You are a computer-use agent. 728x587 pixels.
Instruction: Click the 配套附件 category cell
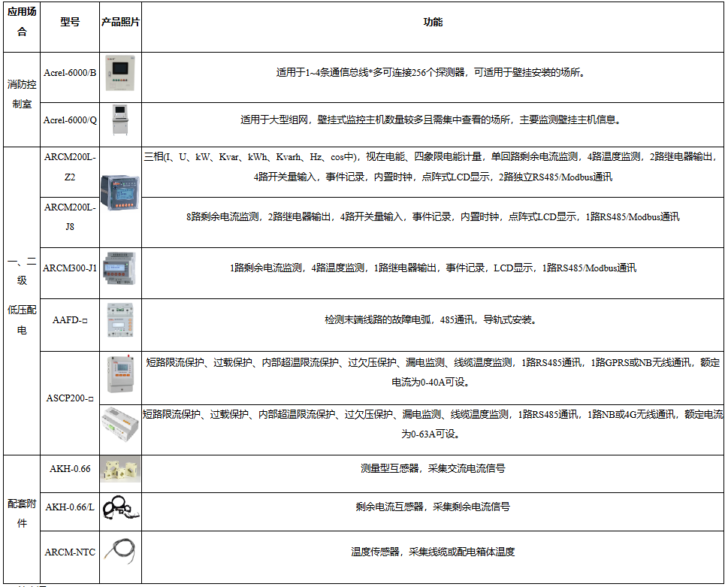(x=21, y=511)
